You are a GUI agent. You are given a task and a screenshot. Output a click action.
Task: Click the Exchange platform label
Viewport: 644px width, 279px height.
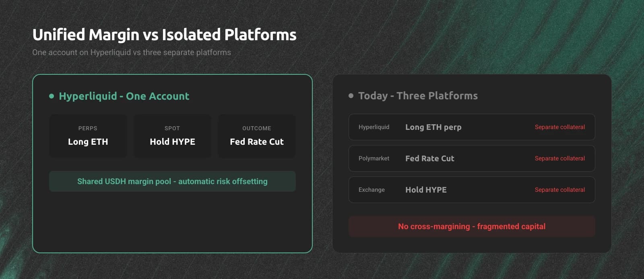[x=372, y=190]
